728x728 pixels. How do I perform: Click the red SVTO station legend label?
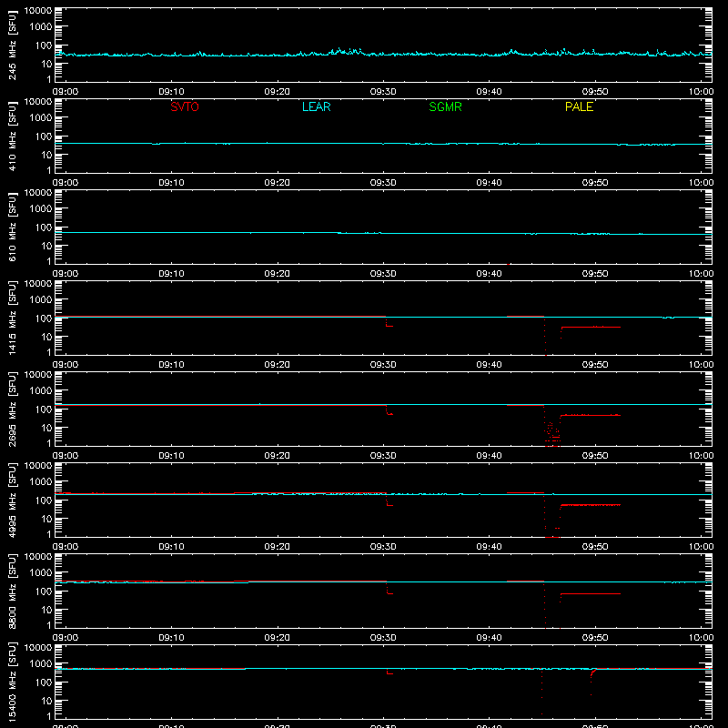pyautogui.click(x=185, y=106)
